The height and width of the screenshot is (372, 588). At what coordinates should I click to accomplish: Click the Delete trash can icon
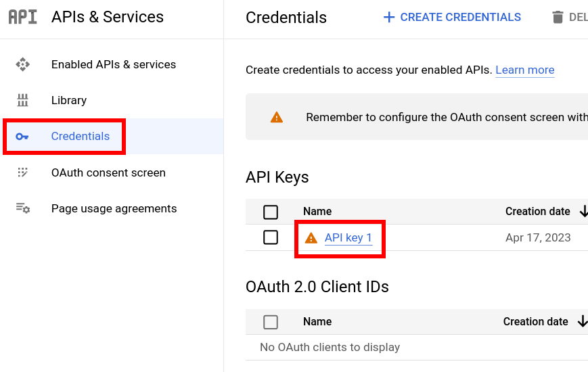558,18
